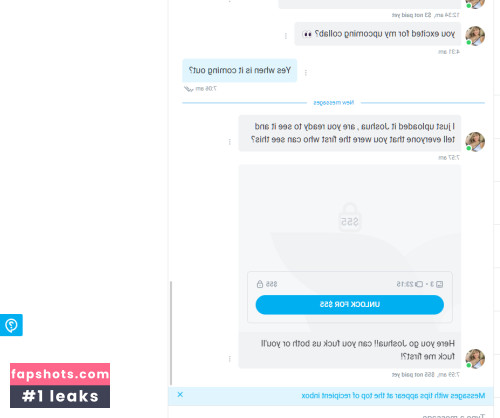Image resolution: width=500 pixels, height=418 pixels.
Task: Click the 'Messages with tips appear' banner text
Action: tap(393, 396)
